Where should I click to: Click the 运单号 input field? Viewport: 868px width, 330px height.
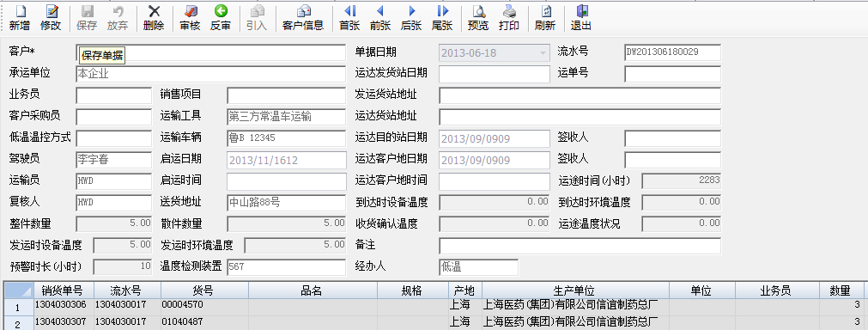click(672, 74)
